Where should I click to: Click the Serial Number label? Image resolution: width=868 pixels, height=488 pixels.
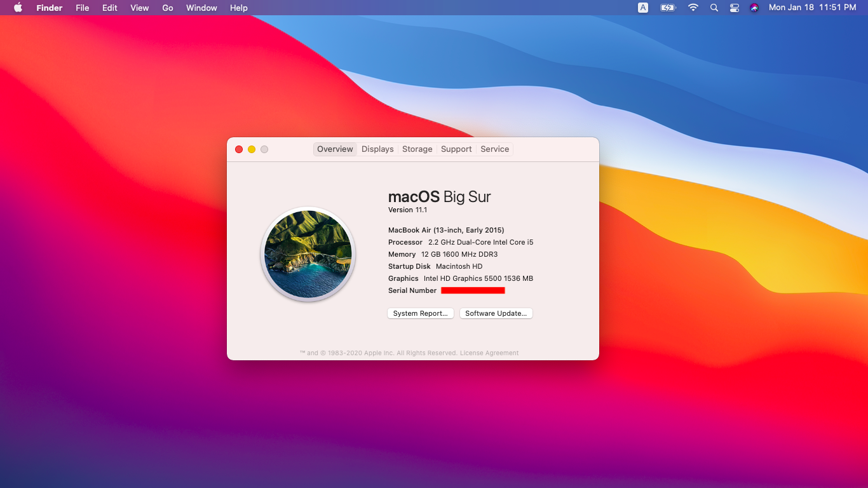[412, 290]
